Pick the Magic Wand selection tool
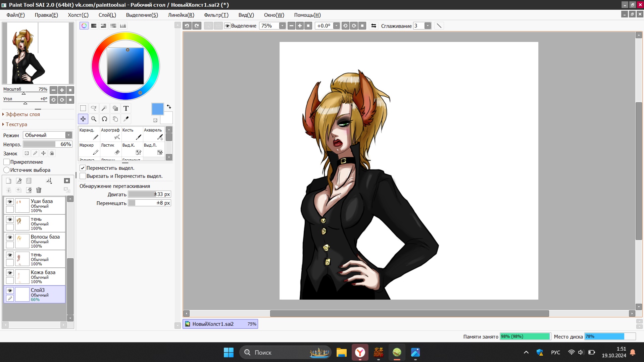 pyautogui.click(x=104, y=108)
